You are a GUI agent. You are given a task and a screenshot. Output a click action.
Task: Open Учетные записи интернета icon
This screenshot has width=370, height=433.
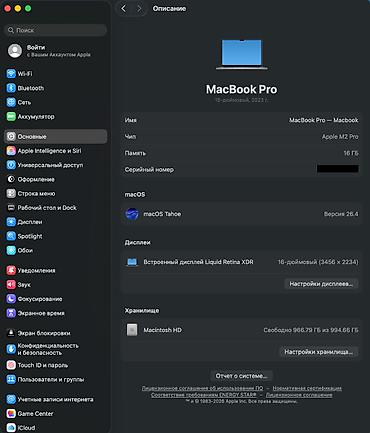(11, 399)
